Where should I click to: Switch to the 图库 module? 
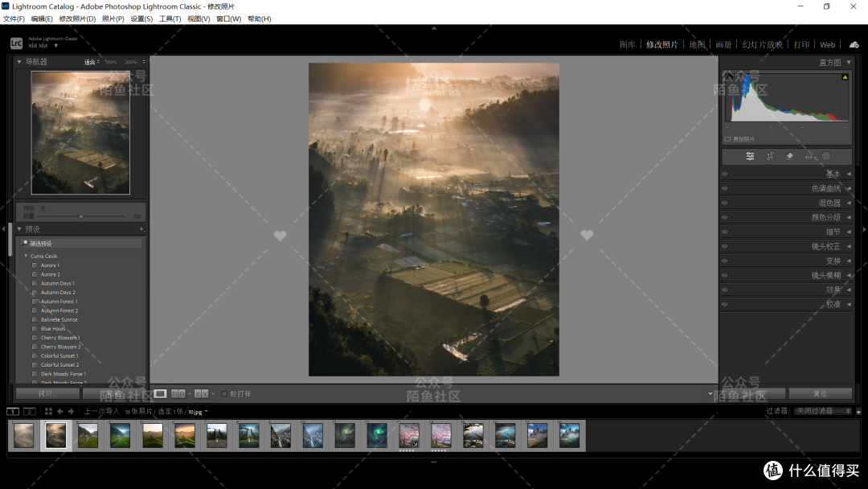(x=627, y=44)
